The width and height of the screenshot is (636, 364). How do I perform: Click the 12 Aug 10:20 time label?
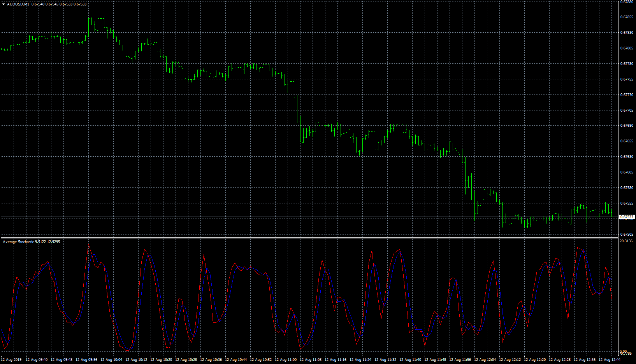click(161, 360)
